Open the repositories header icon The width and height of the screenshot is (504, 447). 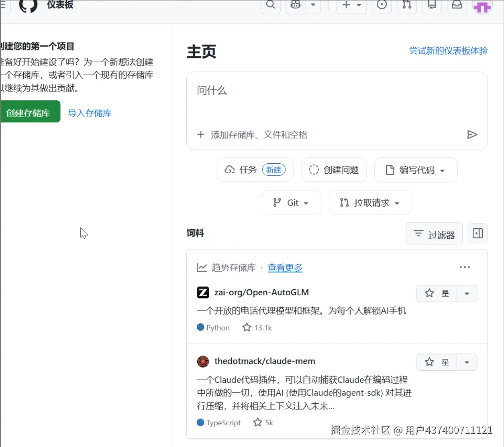pos(432,5)
